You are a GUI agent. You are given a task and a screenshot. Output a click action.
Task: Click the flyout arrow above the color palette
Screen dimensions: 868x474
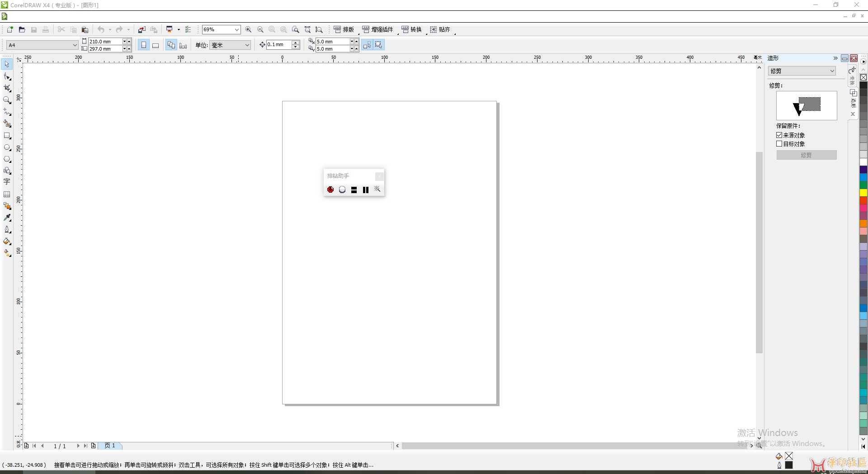(863, 62)
